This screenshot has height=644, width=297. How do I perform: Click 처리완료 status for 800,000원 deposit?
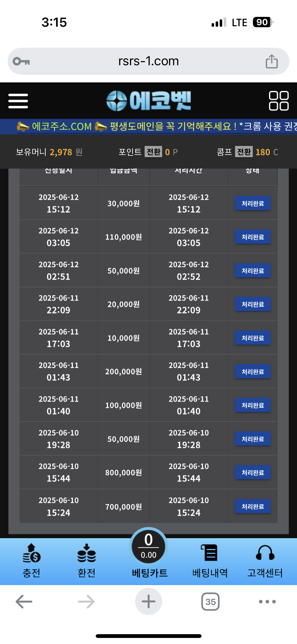point(253,472)
